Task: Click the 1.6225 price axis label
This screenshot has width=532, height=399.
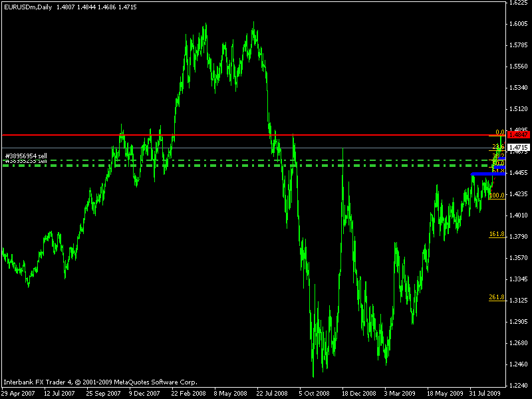Action: [519, 3]
